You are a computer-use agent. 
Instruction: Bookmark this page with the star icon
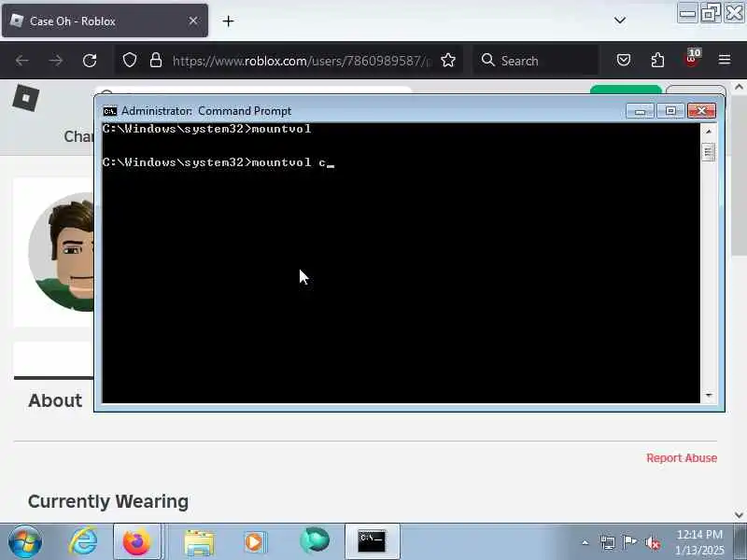pyautogui.click(x=448, y=61)
